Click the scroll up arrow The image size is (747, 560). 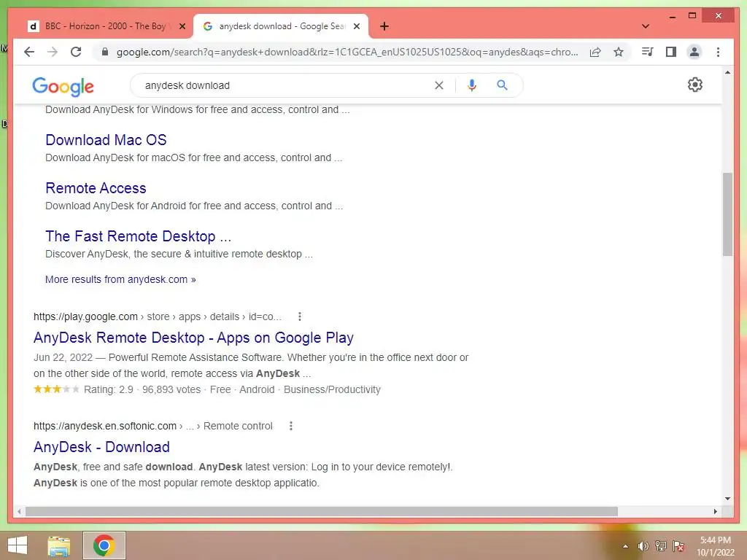click(727, 72)
